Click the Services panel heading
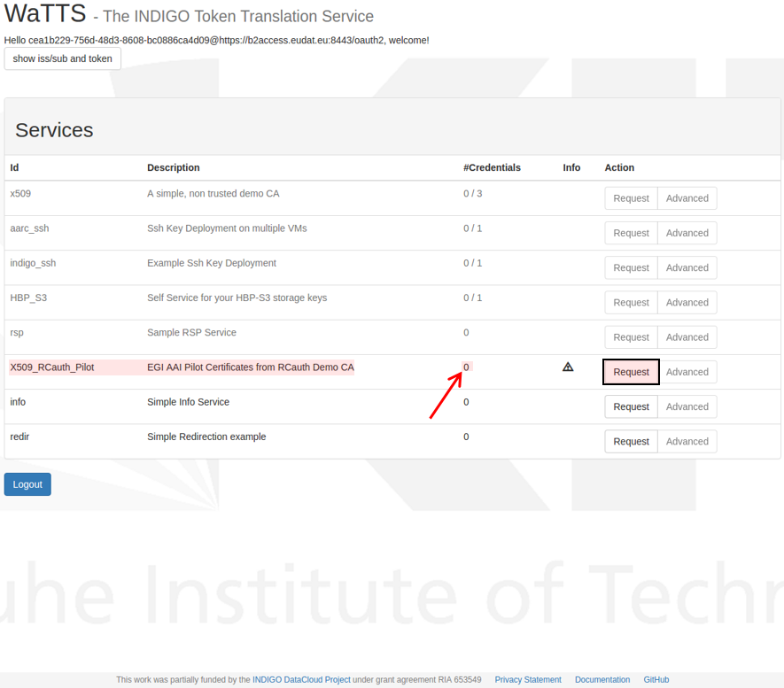Screen dimensions: 784x688 pyautogui.click(x=54, y=130)
